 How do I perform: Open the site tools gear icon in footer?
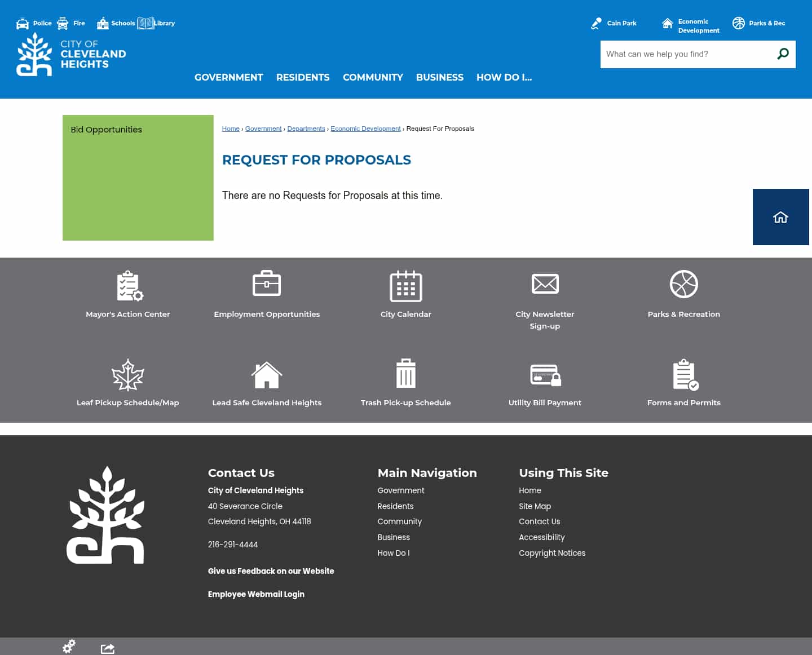[x=69, y=646]
